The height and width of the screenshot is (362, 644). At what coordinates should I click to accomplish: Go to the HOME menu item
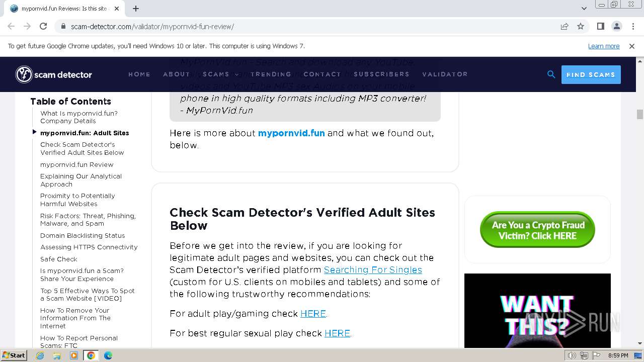tap(139, 74)
